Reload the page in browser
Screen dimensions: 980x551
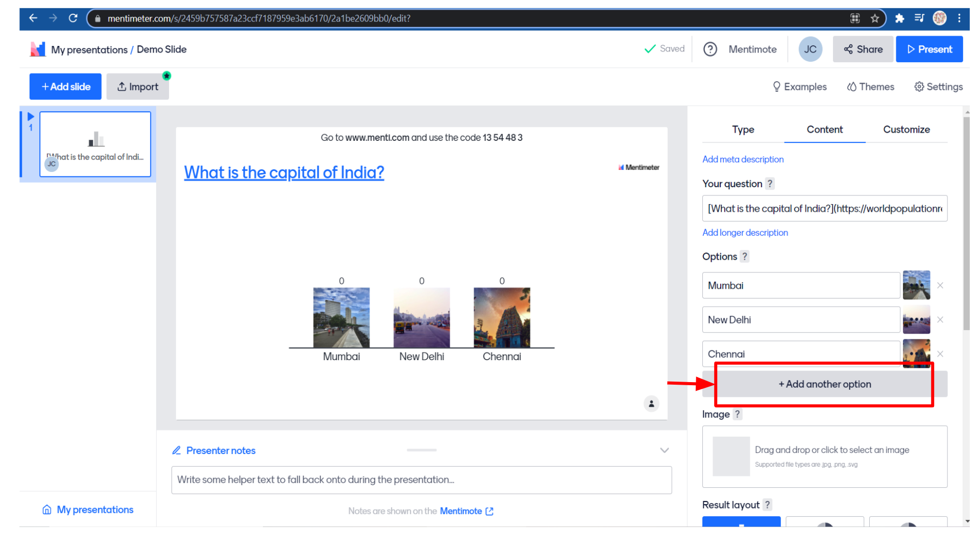point(73,18)
